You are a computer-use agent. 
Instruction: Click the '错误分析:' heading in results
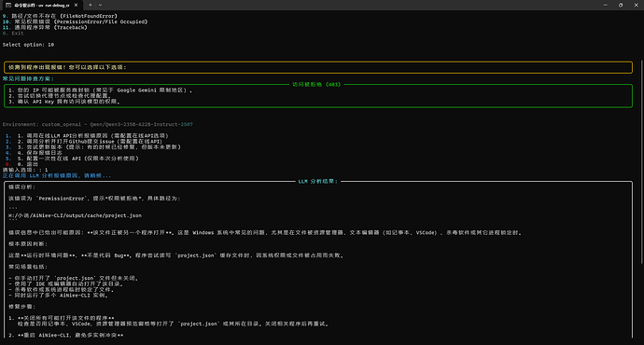tap(22, 187)
